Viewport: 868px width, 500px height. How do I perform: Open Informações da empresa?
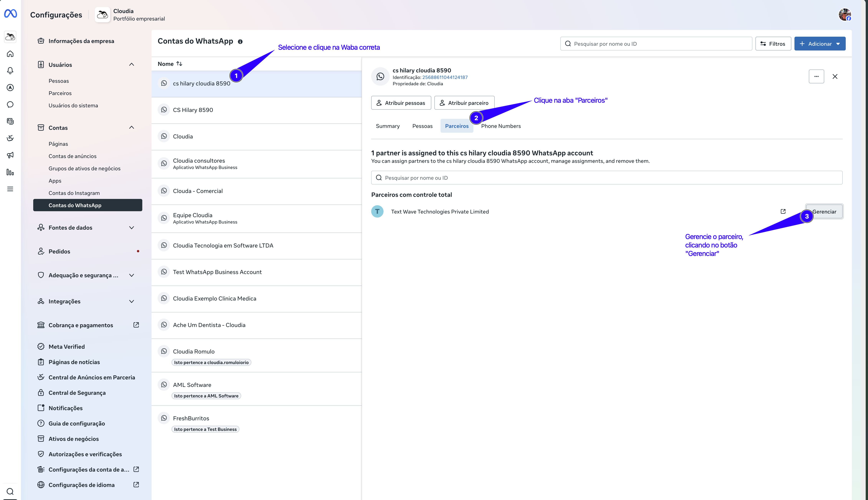point(81,41)
